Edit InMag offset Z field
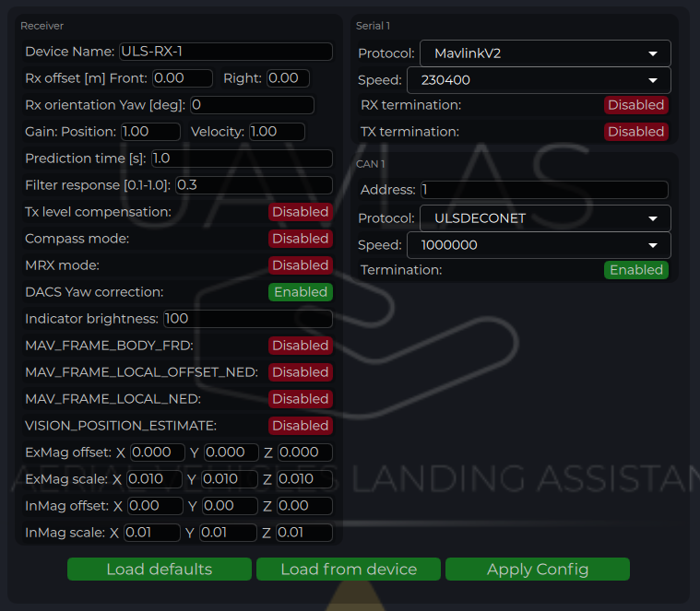This screenshot has height=611, width=700. pos(305,506)
